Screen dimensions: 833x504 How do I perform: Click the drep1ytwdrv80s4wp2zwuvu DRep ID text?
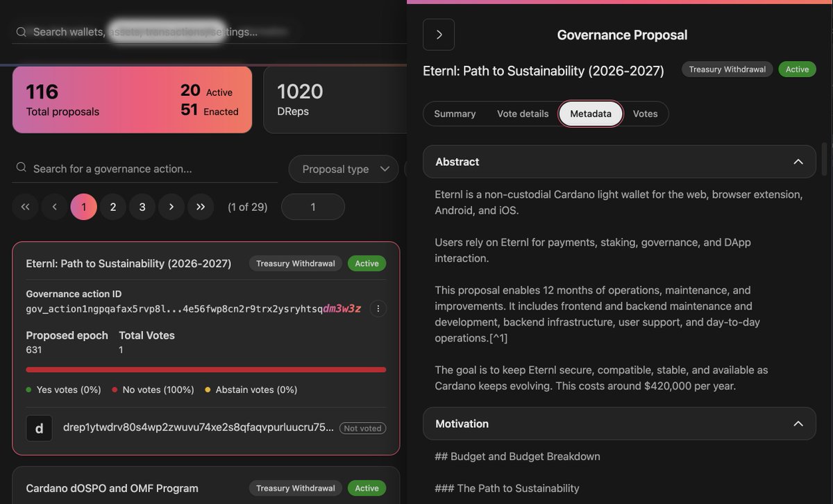(x=199, y=428)
